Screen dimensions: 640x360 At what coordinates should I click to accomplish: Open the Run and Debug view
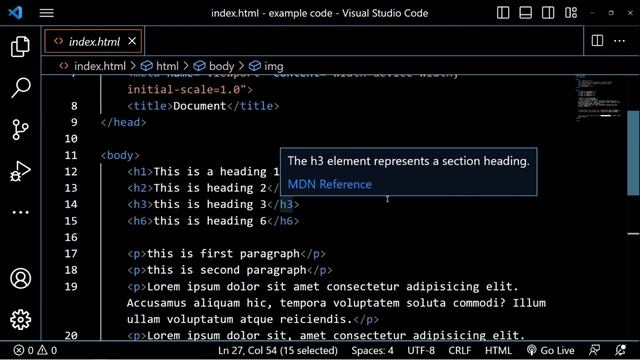coord(20,171)
